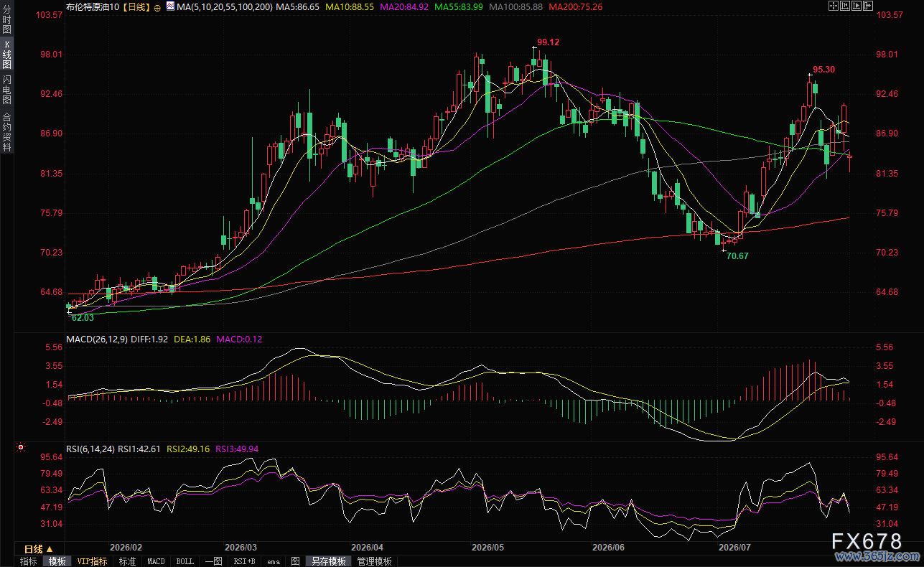Screen dimensions: 924x567
Task: Click the MA55:83.99 value
Action: coord(459,6)
